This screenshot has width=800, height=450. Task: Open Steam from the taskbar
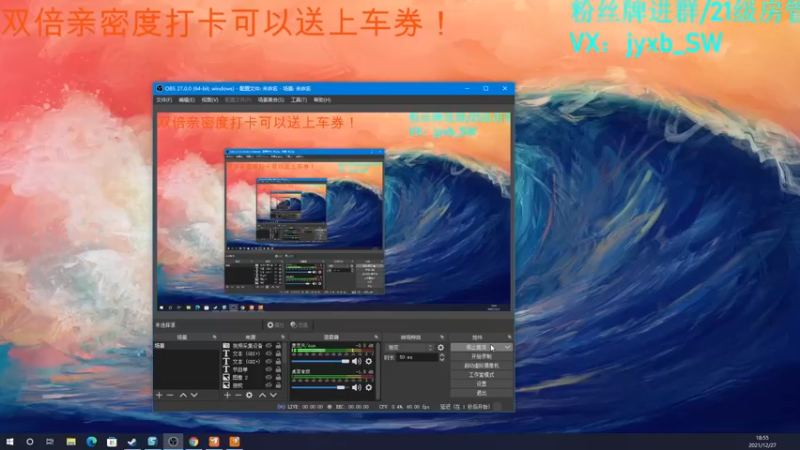132,441
